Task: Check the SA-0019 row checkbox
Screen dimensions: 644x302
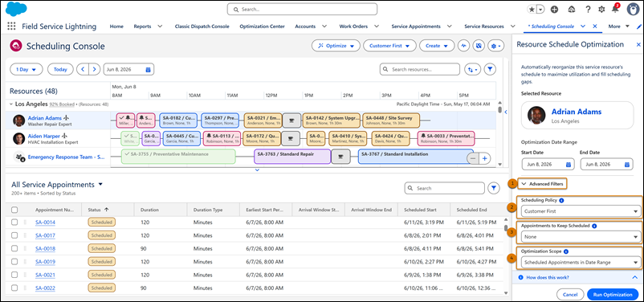Action: (x=14, y=262)
